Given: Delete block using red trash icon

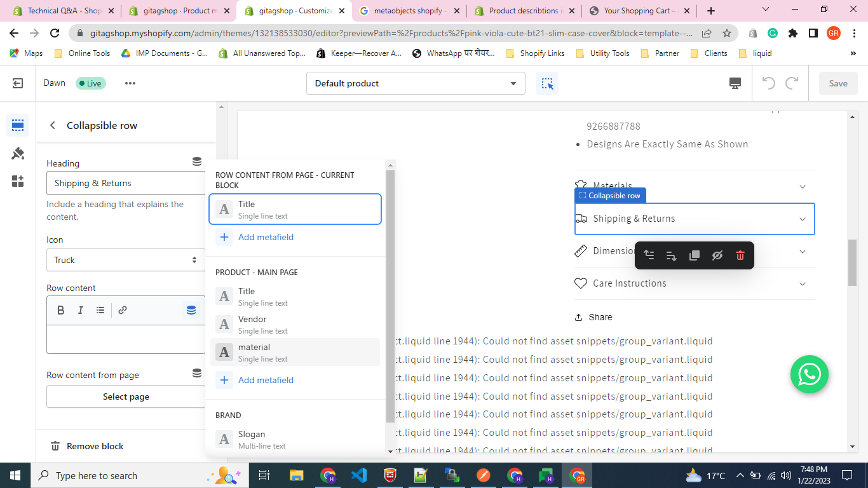Looking at the screenshot, I should pyautogui.click(x=740, y=255).
